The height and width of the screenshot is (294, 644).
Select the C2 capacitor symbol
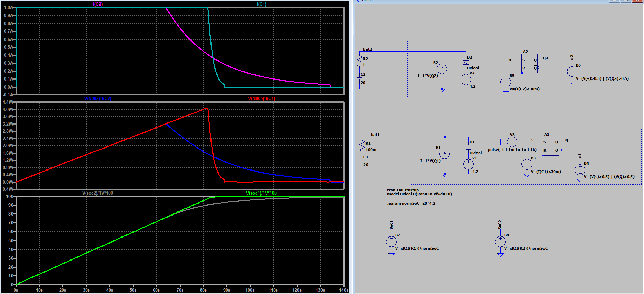click(x=359, y=78)
